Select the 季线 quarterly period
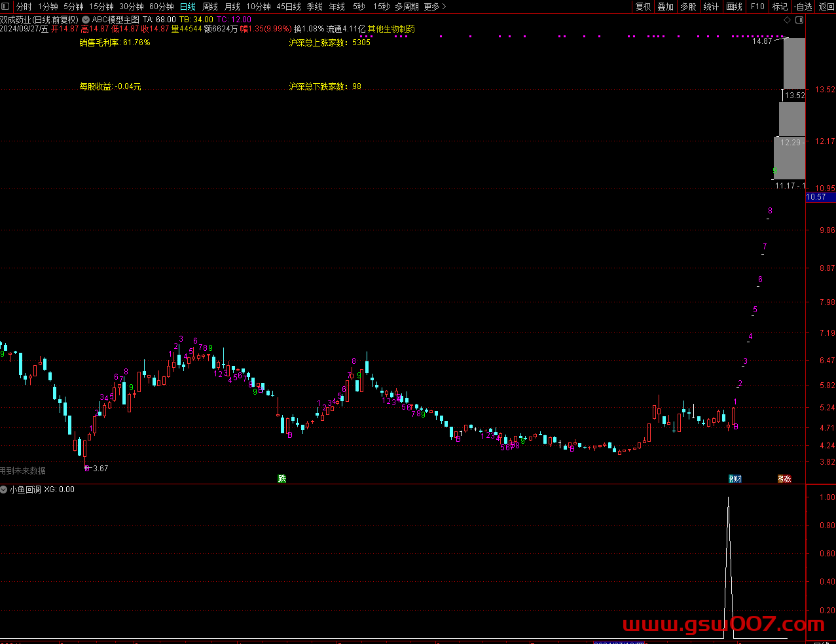Image resolution: width=836 pixels, height=644 pixels. [x=315, y=7]
